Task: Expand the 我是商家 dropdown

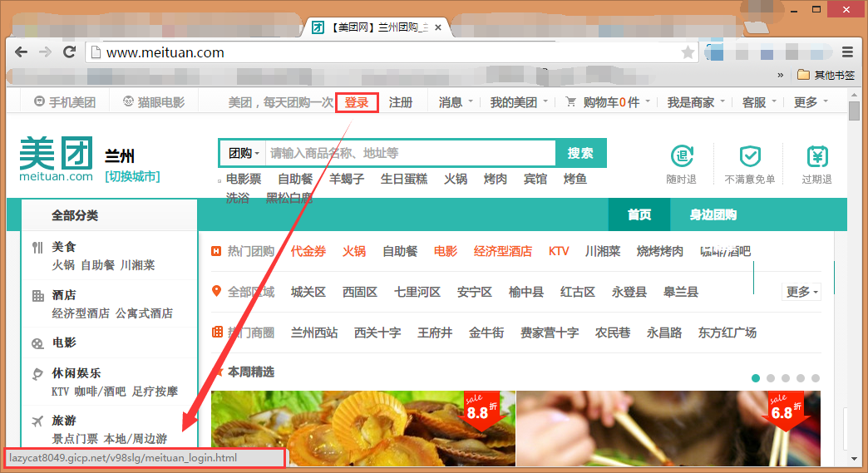Action: click(697, 102)
